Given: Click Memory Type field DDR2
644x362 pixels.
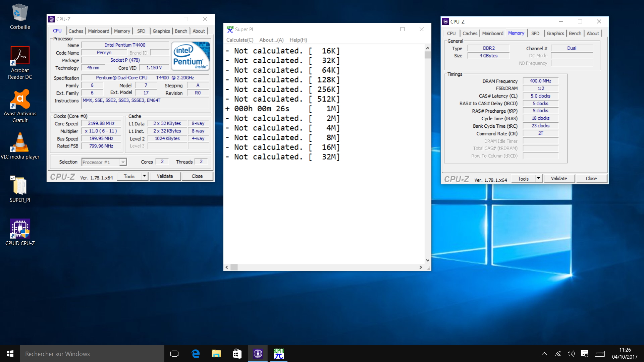Looking at the screenshot, I should coord(489,48).
